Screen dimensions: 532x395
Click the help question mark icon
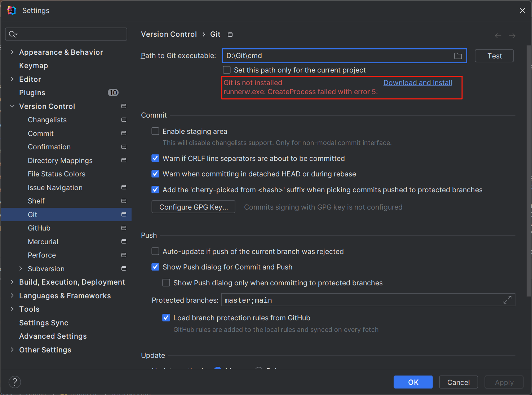point(15,382)
